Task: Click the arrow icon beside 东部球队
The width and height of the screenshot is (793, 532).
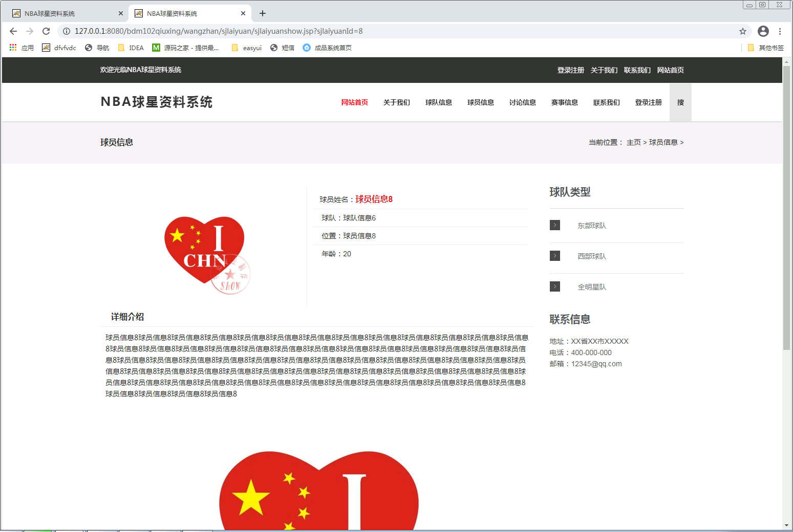Action: (x=555, y=225)
